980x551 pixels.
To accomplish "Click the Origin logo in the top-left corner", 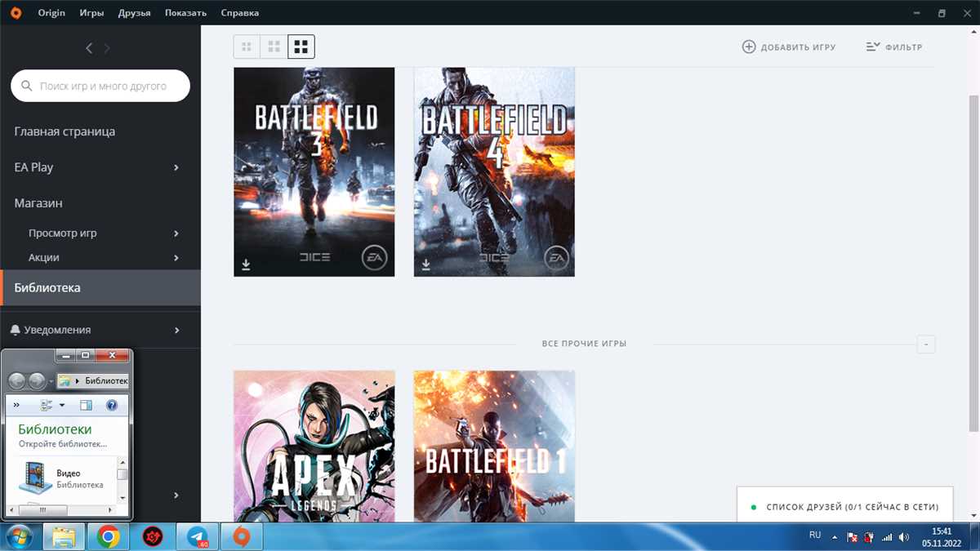I will pyautogui.click(x=16, y=12).
